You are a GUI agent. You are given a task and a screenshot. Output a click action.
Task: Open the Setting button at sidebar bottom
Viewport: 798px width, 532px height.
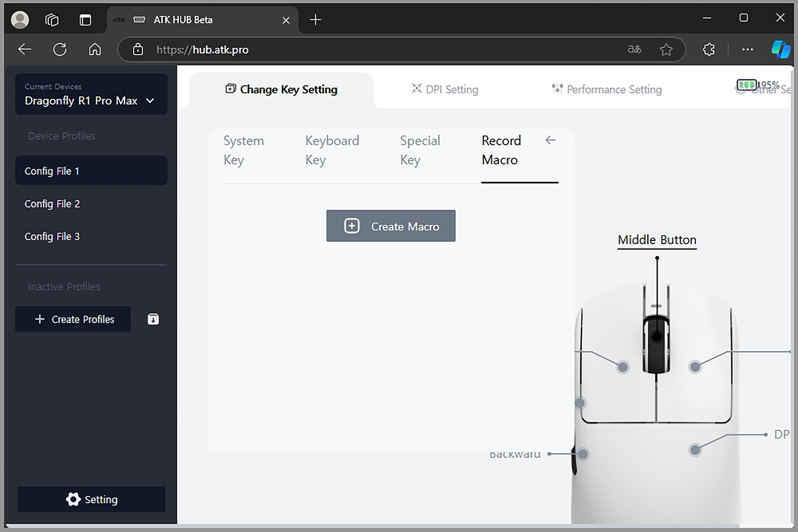91,499
